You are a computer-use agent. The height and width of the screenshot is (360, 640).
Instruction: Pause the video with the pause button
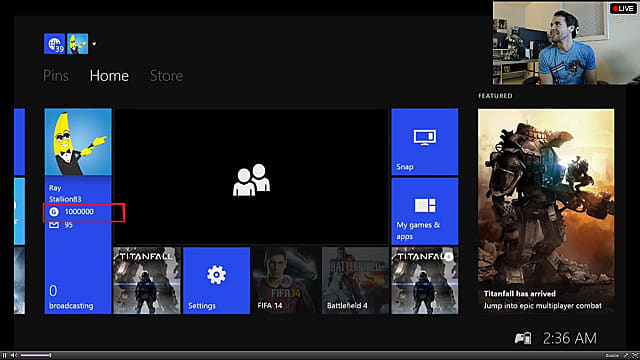[4, 356]
